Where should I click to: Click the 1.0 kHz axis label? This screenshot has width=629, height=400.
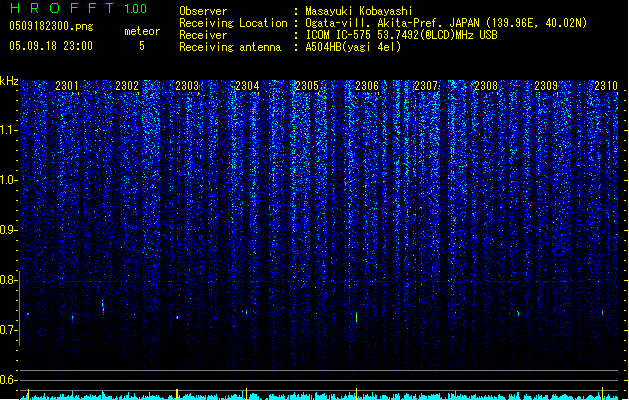(x=9, y=180)
